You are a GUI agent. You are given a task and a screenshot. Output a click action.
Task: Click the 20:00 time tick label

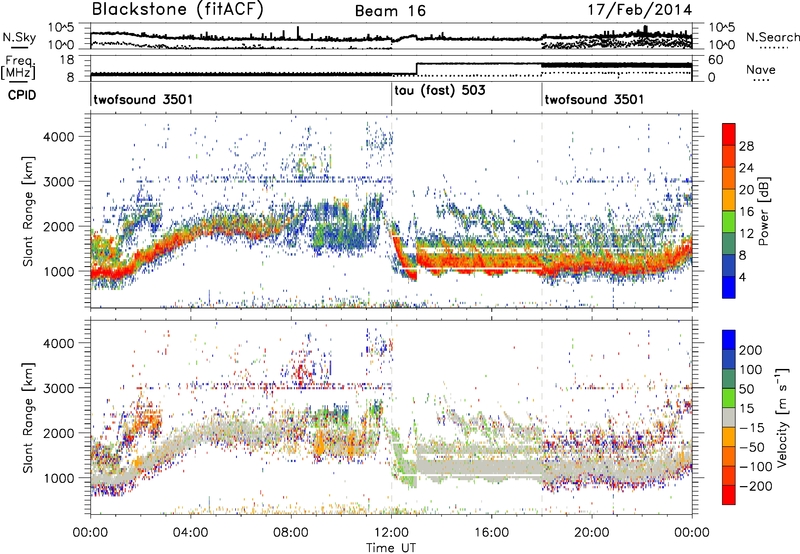click(x=591, y=533)
